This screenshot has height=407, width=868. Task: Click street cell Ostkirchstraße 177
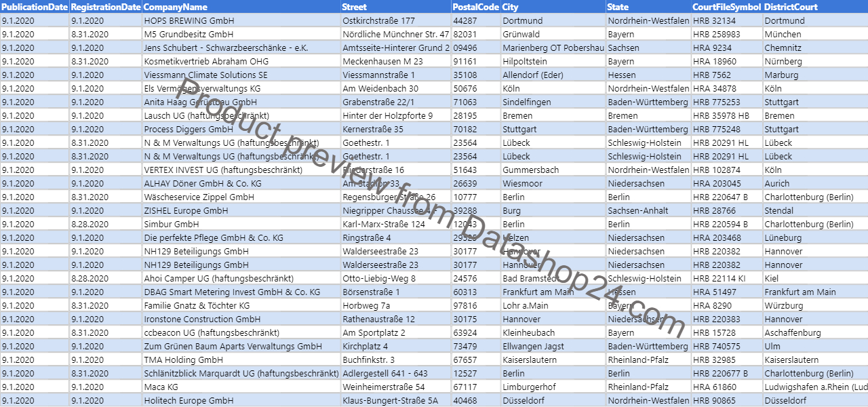click(x=395, y=20)
